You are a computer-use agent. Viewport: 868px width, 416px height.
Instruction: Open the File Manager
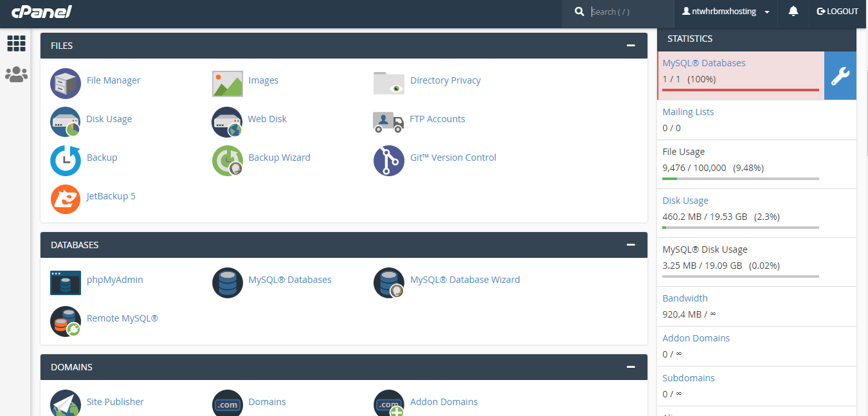(x=113, y=80)
